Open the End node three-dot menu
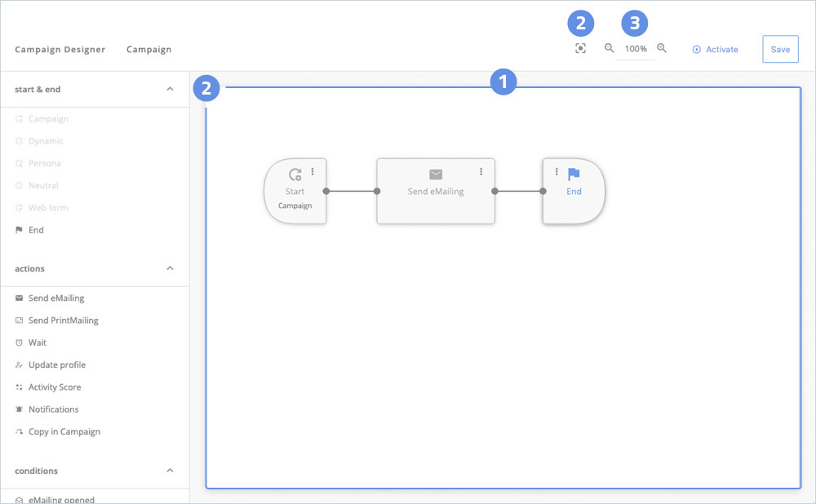Viewport: 816px width, 504px height. (x=557, y=172)
